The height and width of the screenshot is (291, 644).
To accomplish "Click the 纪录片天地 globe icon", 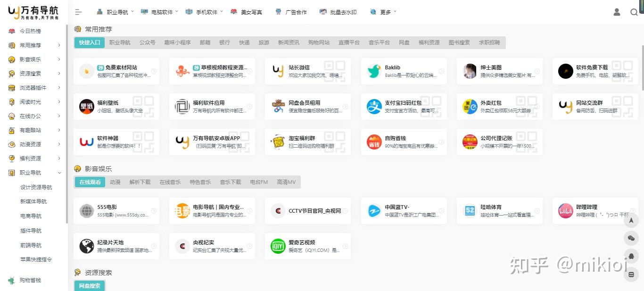I will (x=87, y=246).
